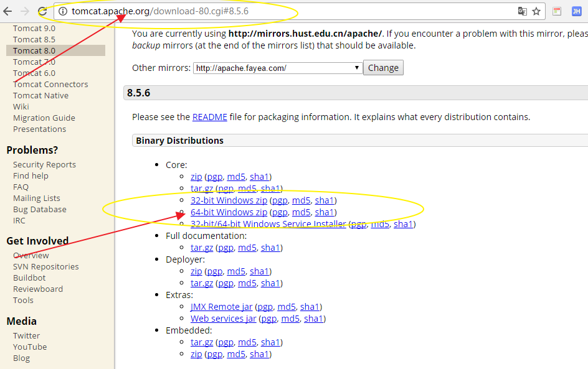Click the site info icon in address bar

click(63, 11)
